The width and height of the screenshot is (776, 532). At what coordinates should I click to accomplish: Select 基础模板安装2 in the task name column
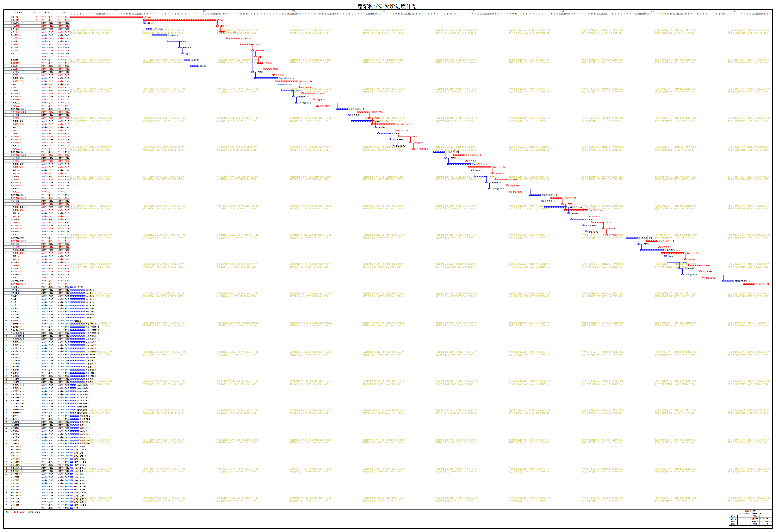click(16, 38)
